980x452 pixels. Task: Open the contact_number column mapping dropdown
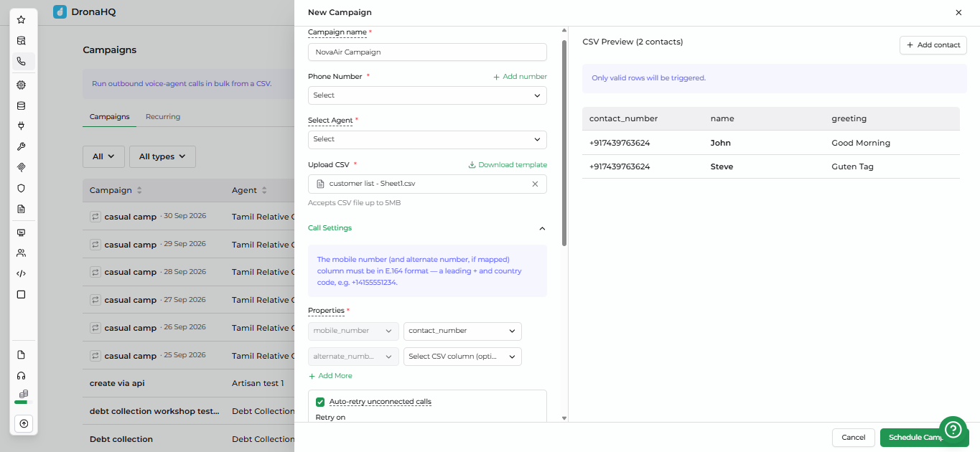point(462,331)
